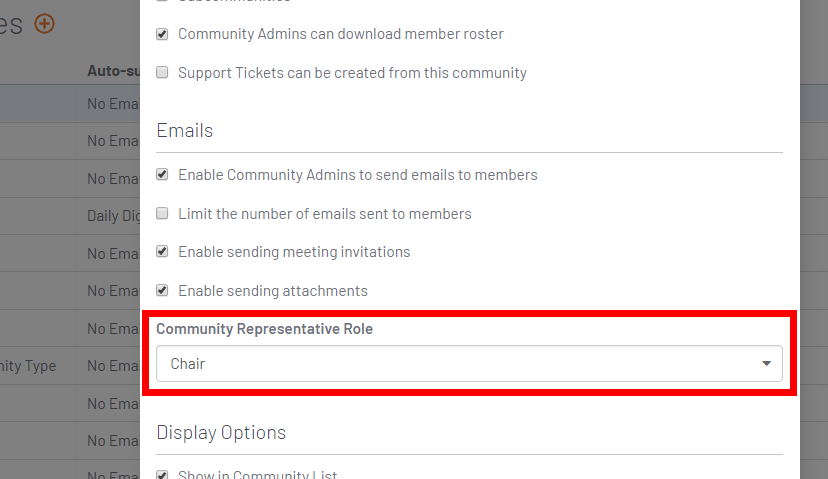Uncheck Enable sending meeting invitations checkbox
The height and width of the screenshot is (479, 828).
click(162, 251)
